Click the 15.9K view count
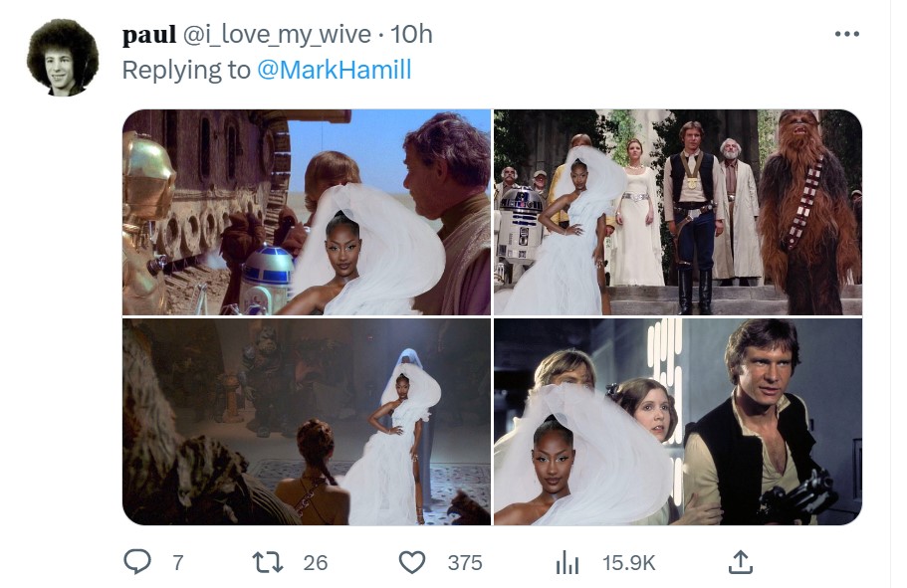 coord(629,563)
